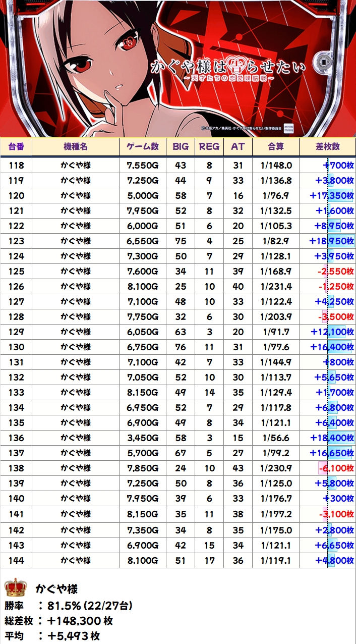Click the REG column header
This screenshot has width=356, height=644.
point(209,146)
